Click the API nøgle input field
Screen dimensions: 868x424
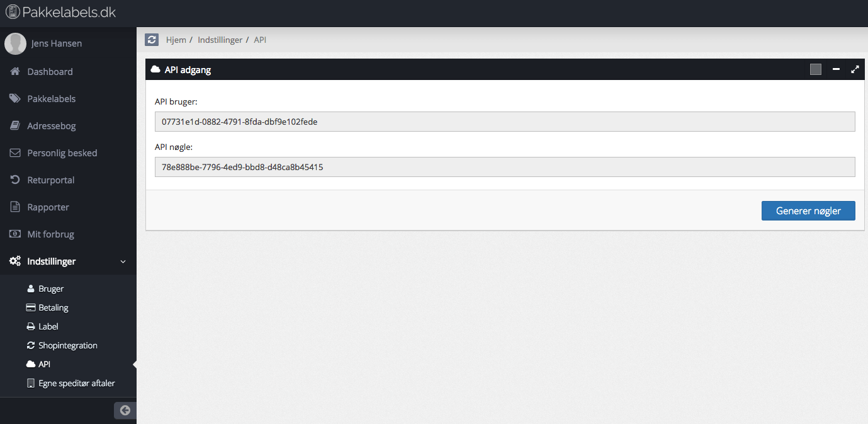pos(505,167)
